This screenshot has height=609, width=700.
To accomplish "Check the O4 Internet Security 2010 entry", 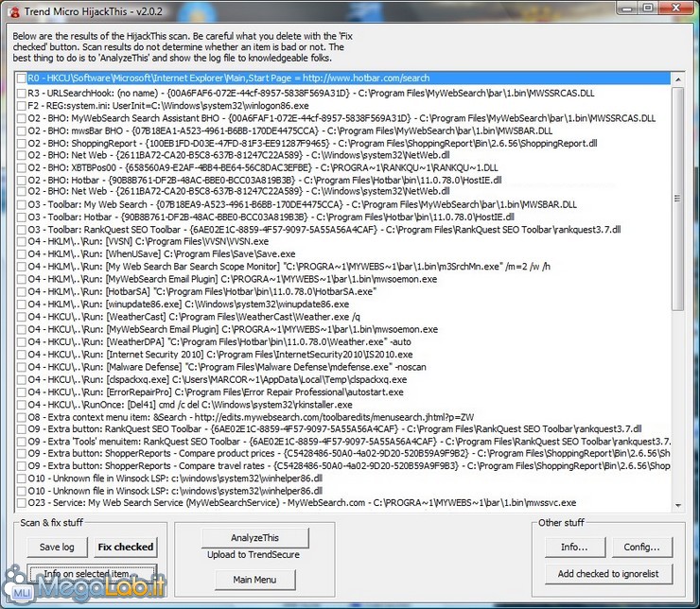I will pyautogui.click(x=22, y=355).
